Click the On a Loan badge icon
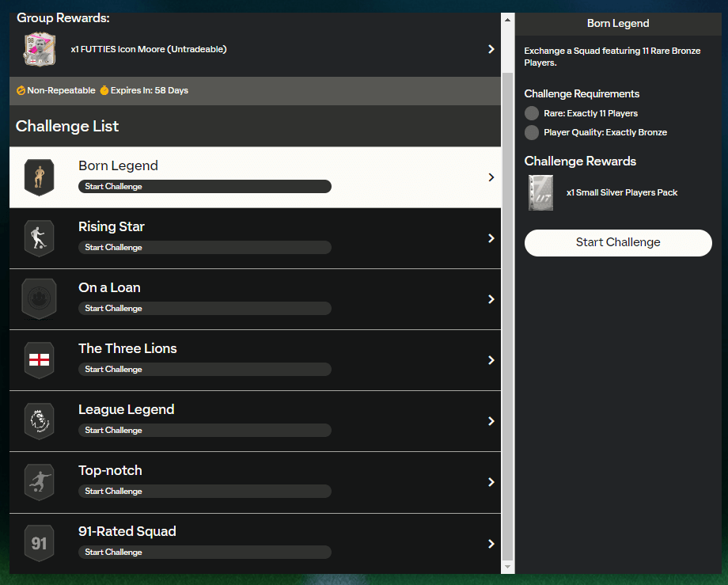728x585 pixels. pos(38,299)
